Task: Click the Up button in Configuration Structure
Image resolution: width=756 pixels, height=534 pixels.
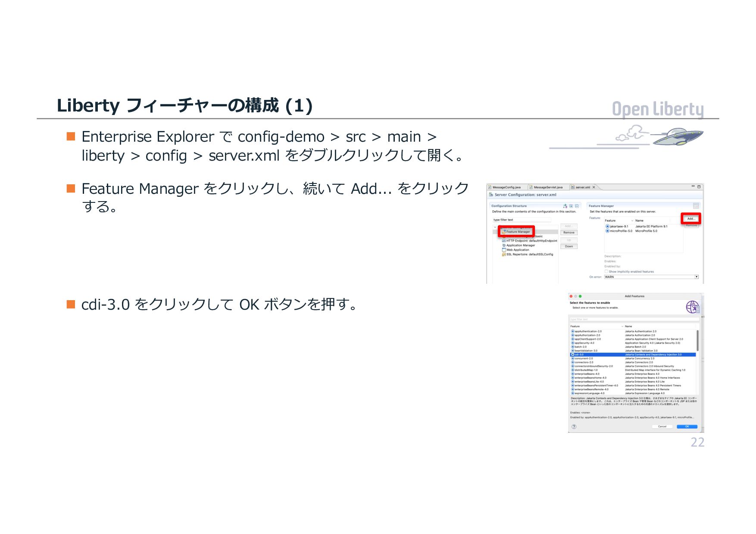Action: click(569, 240)
